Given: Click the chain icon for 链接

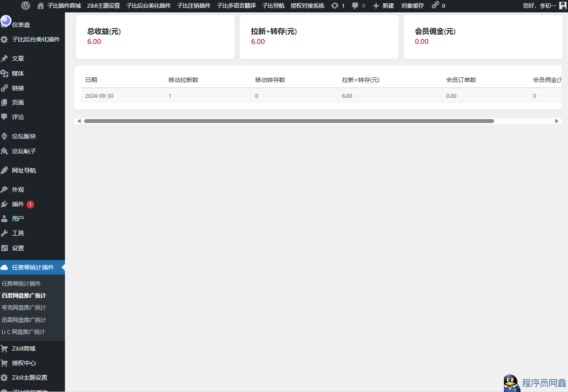Looking at the screenshot, I should coord(4,88).
